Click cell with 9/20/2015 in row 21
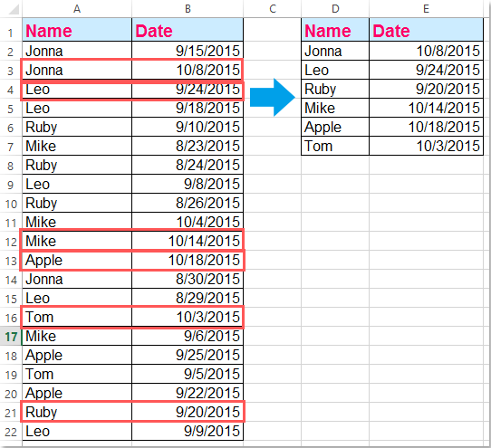491x448 pixels. 188,412
